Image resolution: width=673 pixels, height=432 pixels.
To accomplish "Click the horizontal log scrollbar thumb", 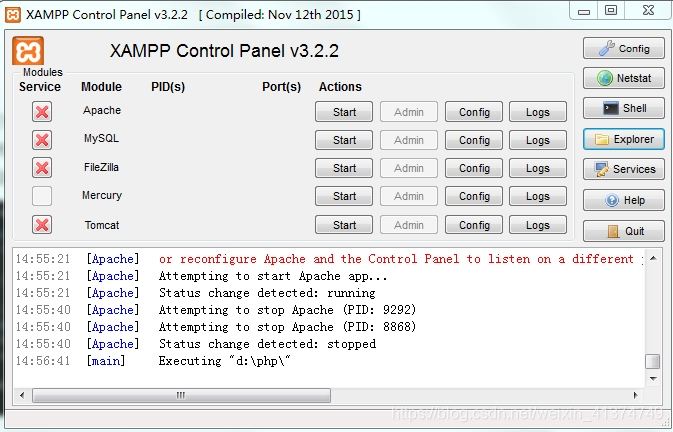I will [181, 395].
